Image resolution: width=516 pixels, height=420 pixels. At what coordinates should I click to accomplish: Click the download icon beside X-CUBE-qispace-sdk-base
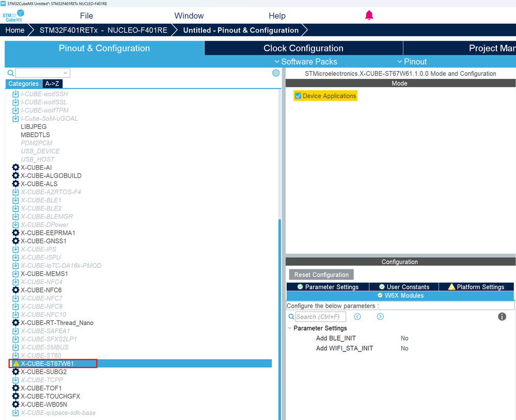click(15, 413)
